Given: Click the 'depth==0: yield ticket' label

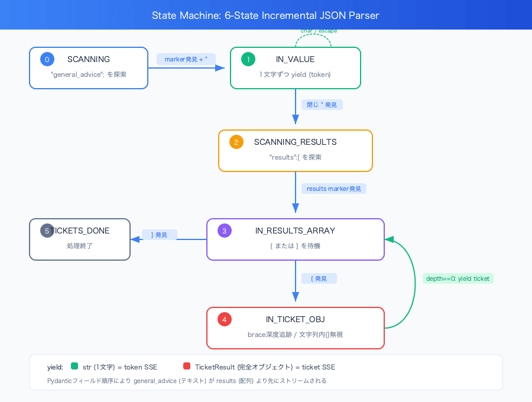Looking at the screenshot, I should tap(458, 278).
